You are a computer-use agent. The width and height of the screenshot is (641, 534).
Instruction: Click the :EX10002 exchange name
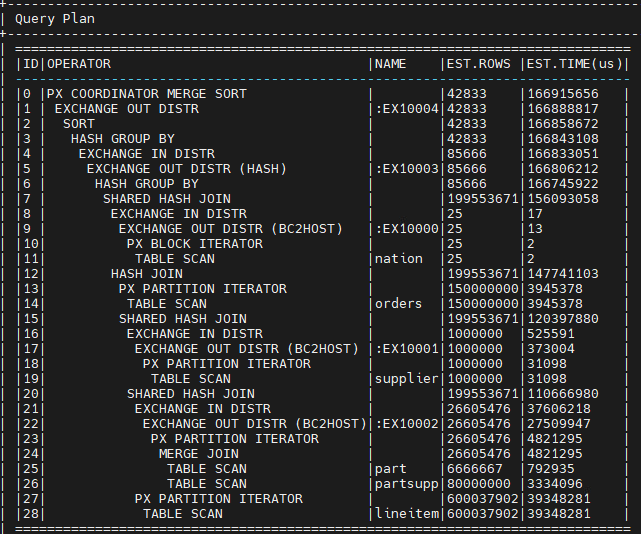407,424
